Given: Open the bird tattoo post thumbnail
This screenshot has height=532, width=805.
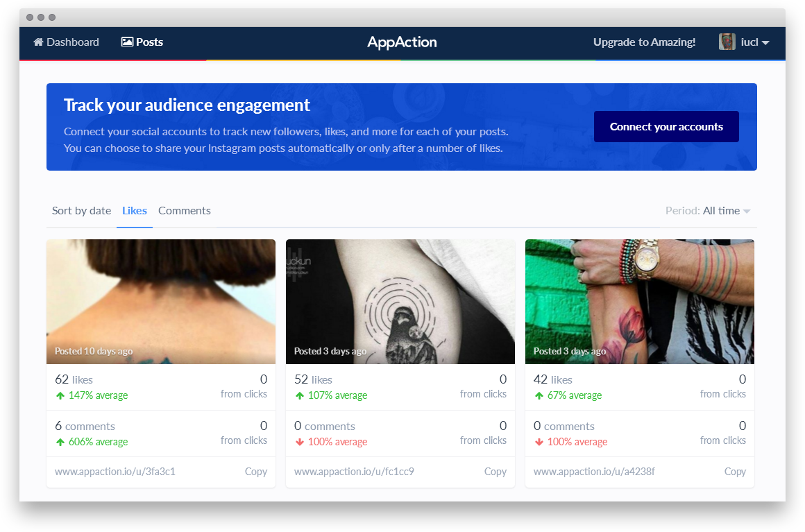Looking at the screenshot, I should [x=400, y=302].
